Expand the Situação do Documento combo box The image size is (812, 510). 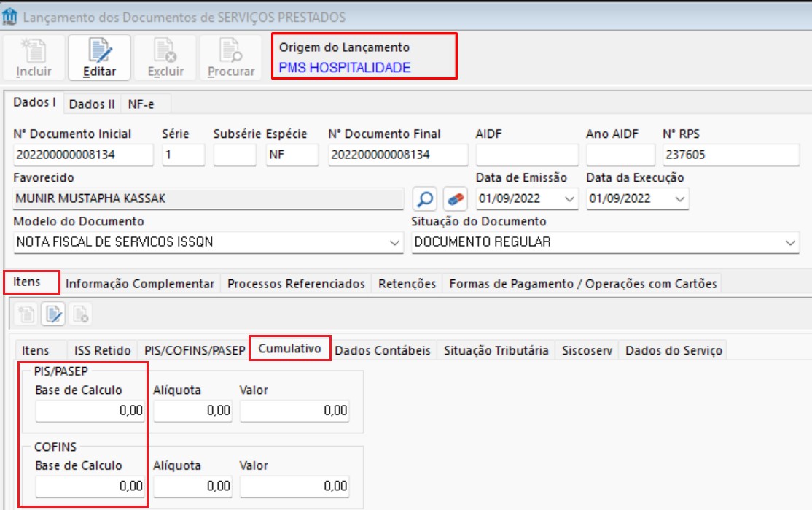[790, 242]
